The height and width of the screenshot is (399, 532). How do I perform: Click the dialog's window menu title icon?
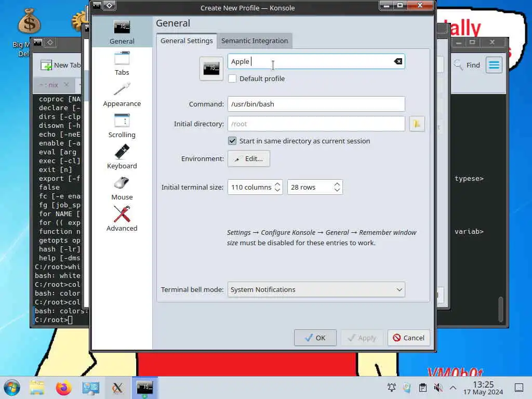pyautogui.click(x=97, y=5)
